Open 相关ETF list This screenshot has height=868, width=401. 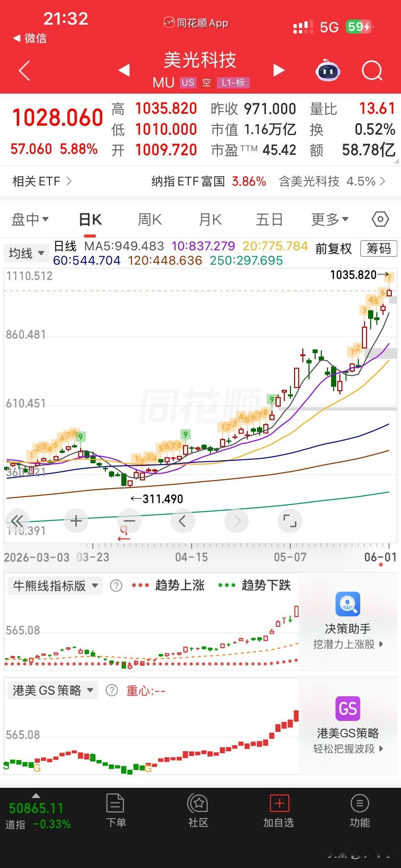[42, 181]
